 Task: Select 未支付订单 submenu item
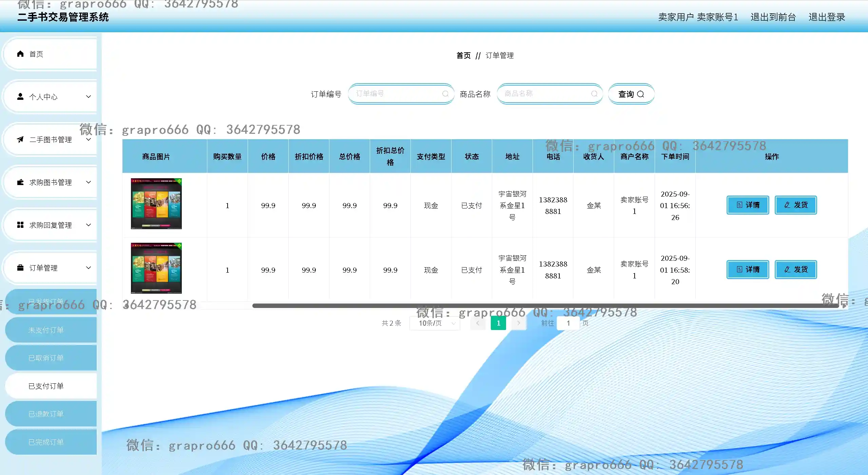(x=46, y=330)
